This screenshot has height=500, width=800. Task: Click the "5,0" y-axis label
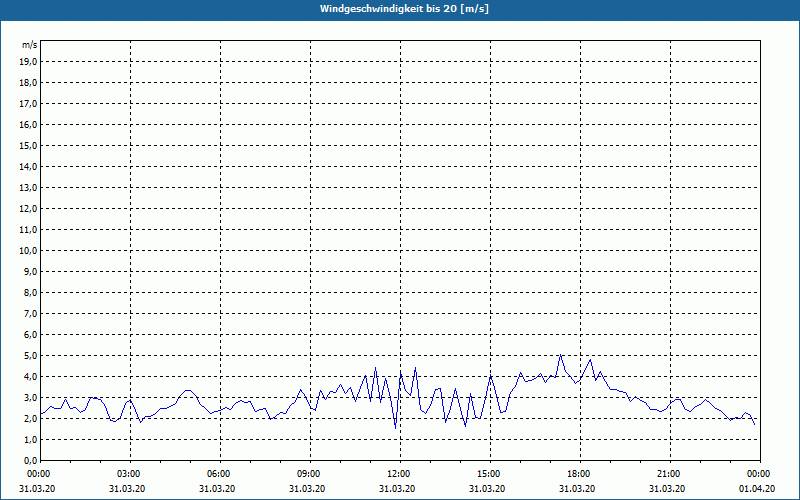point(31,356)
